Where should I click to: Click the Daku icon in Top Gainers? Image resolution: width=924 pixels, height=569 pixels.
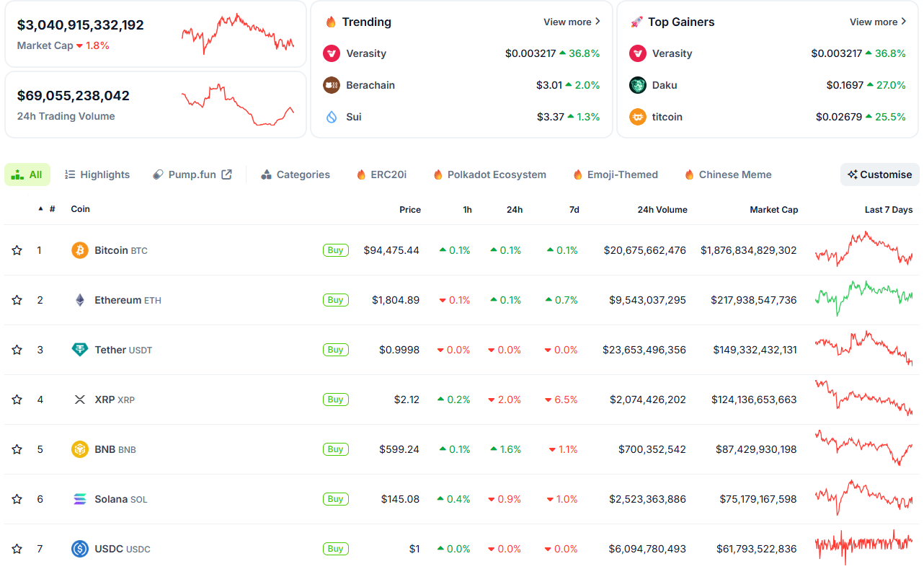click(638, 85)
